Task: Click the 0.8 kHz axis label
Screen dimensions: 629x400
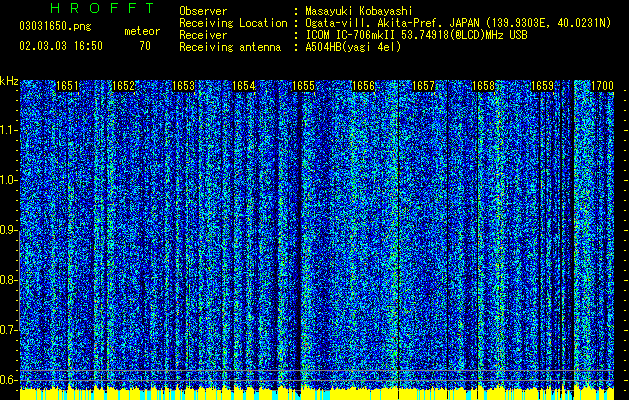Action: pyautogui.click(x=9, y=280)
